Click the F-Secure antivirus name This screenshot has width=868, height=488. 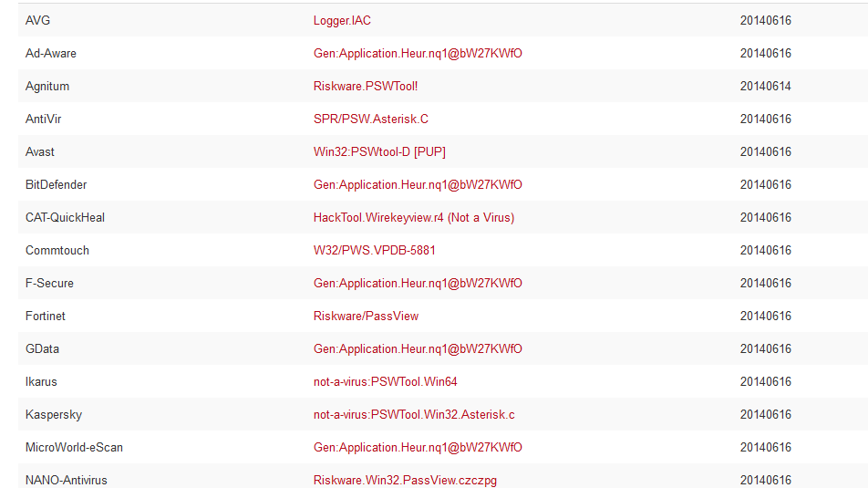coord(49,284)
